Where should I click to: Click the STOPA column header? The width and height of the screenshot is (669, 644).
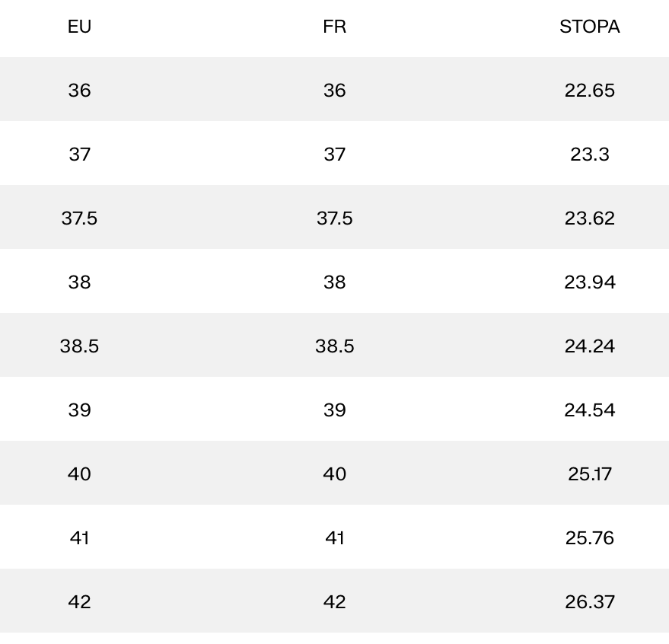(x=589, y=27)
